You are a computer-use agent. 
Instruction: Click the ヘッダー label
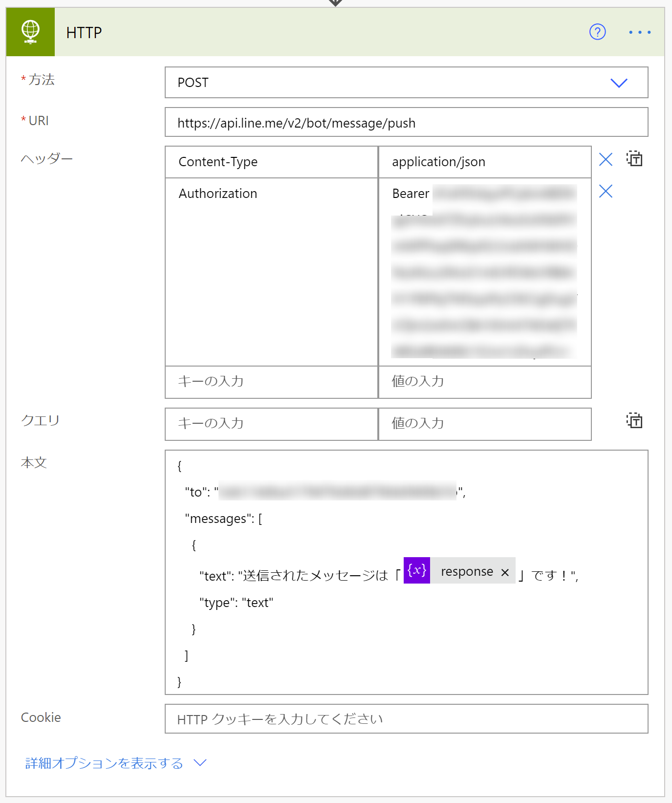click(x=47, y=159)
